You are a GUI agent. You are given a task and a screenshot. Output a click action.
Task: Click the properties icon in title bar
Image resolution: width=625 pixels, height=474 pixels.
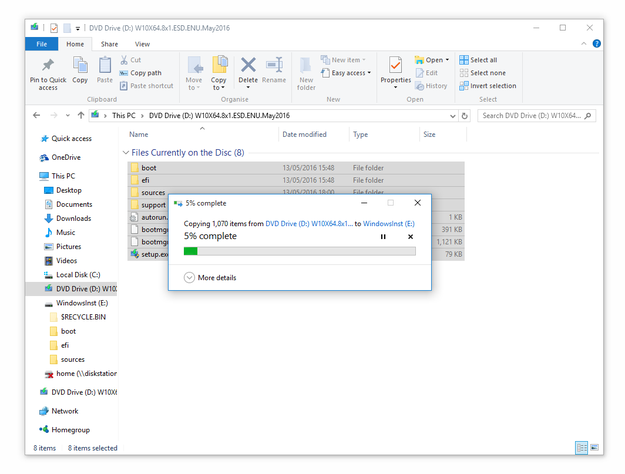(x=54, y=28)
